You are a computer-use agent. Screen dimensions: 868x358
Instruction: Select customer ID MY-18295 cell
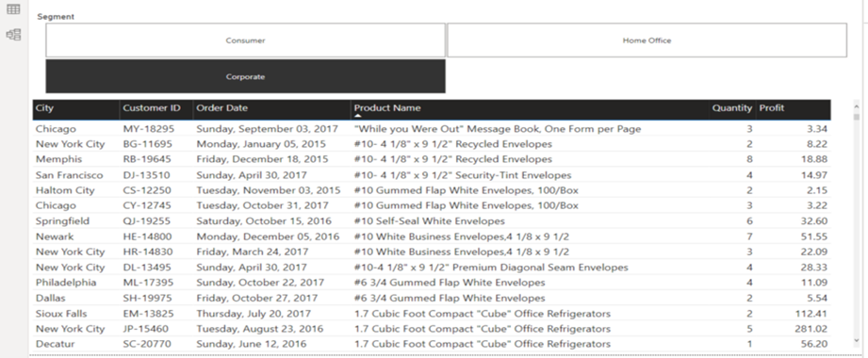point(148,129)
